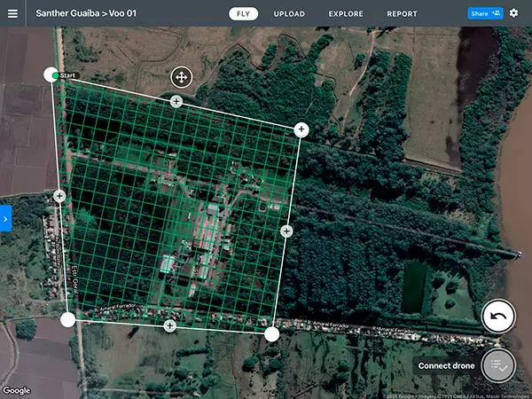Open the preflight checklist icon
This screenshot has width=532, height=399.
click(x=499, y=364)
